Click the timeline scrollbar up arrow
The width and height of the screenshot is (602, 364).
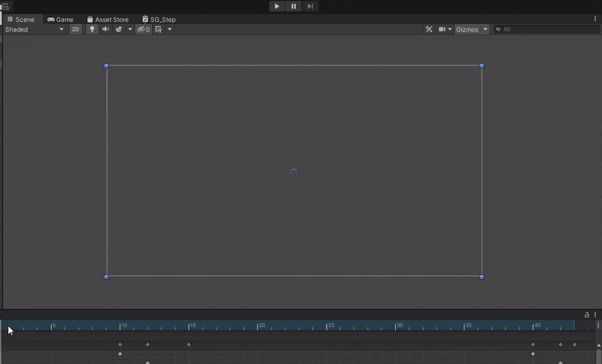click(598, 345)
